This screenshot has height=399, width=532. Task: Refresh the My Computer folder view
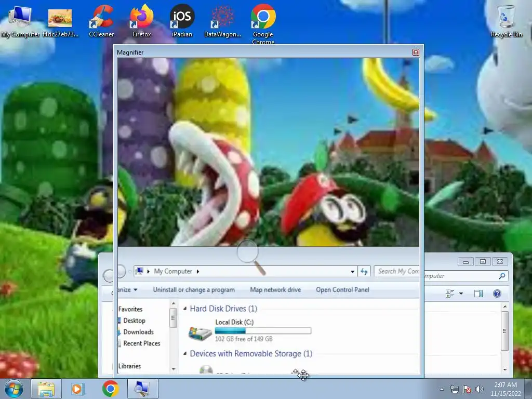point(364,271)
